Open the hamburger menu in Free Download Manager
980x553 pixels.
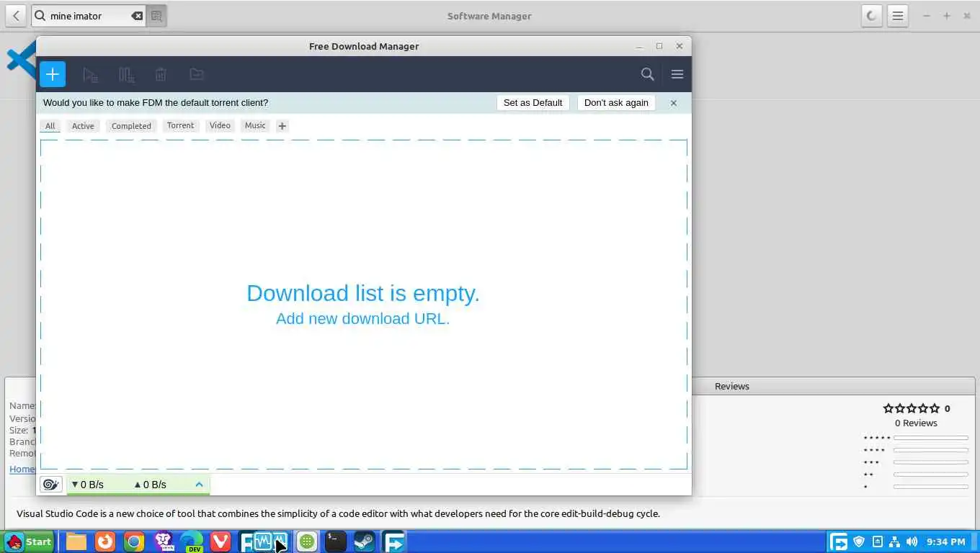[x=677, y=74]
